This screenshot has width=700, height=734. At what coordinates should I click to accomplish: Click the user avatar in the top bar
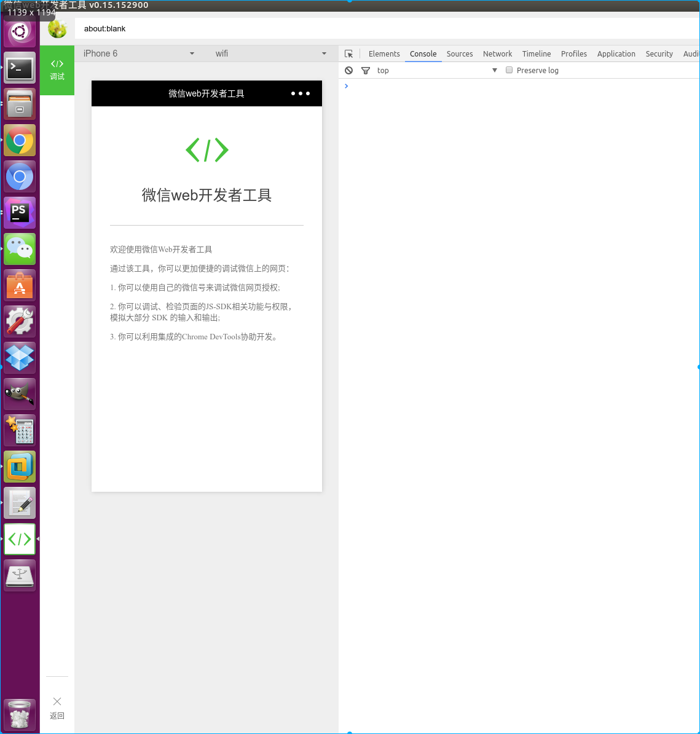[58, 28]
